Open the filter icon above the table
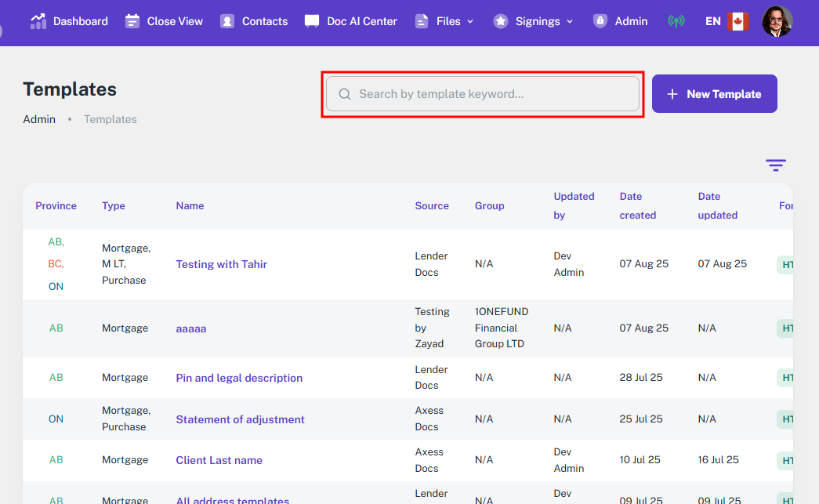 tap(775, 165)
